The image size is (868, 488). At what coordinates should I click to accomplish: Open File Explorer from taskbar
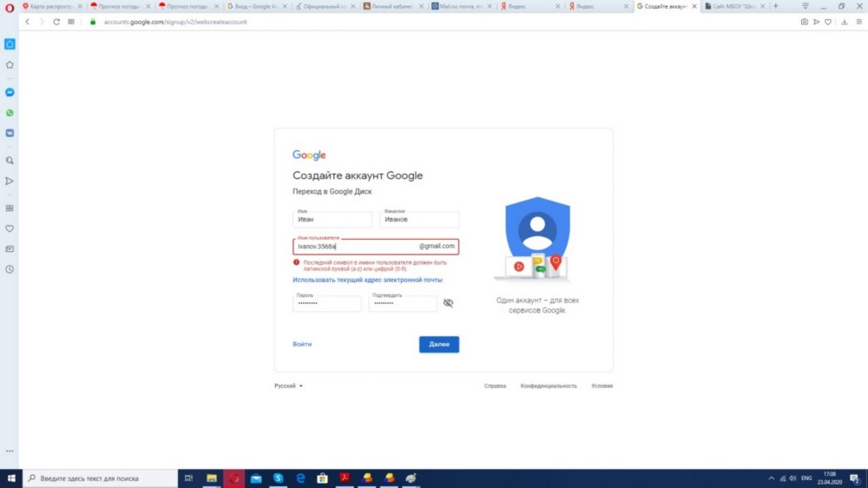(x=212, y=478)
